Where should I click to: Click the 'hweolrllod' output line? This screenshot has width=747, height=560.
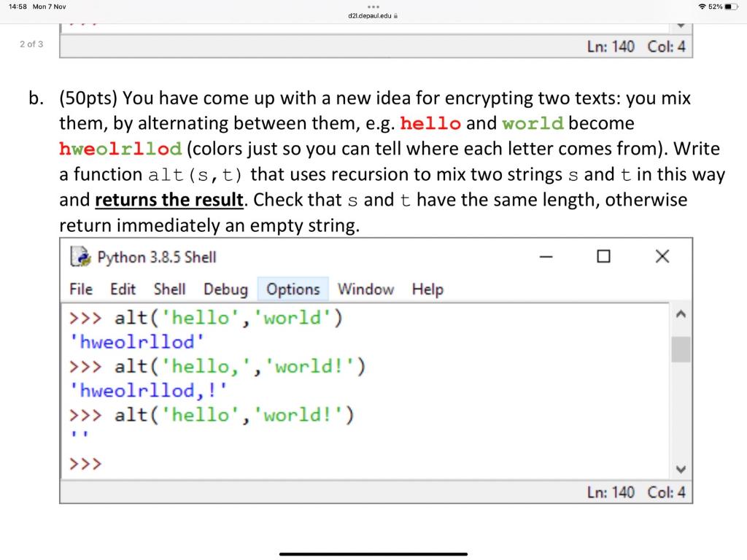(137, 342)
